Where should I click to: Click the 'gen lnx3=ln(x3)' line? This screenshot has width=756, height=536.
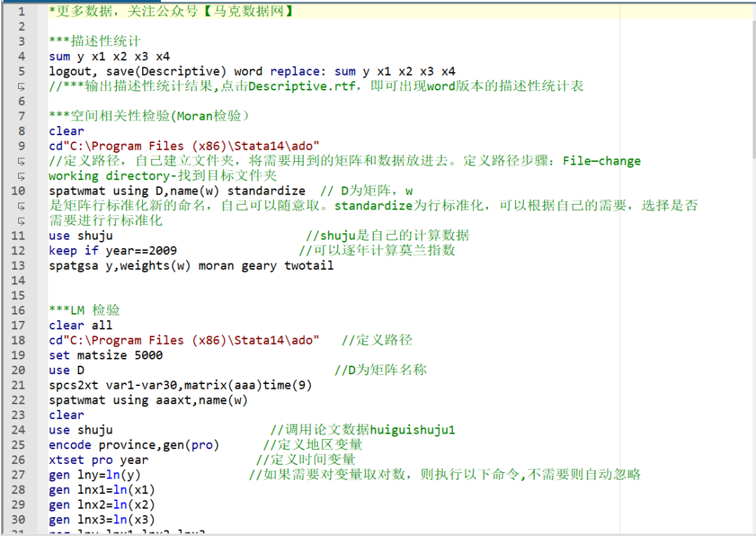(102, 520)
